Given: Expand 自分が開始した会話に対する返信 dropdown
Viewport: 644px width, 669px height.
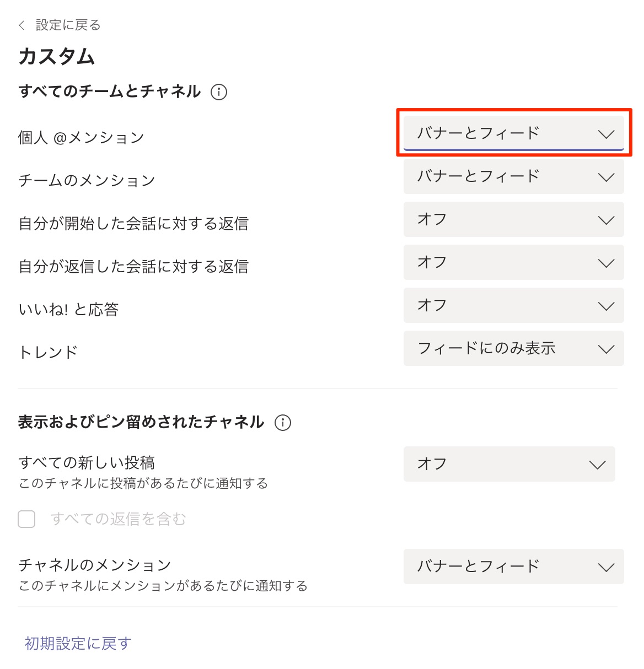Looking at the screenshot, I should tap(513, 219).
